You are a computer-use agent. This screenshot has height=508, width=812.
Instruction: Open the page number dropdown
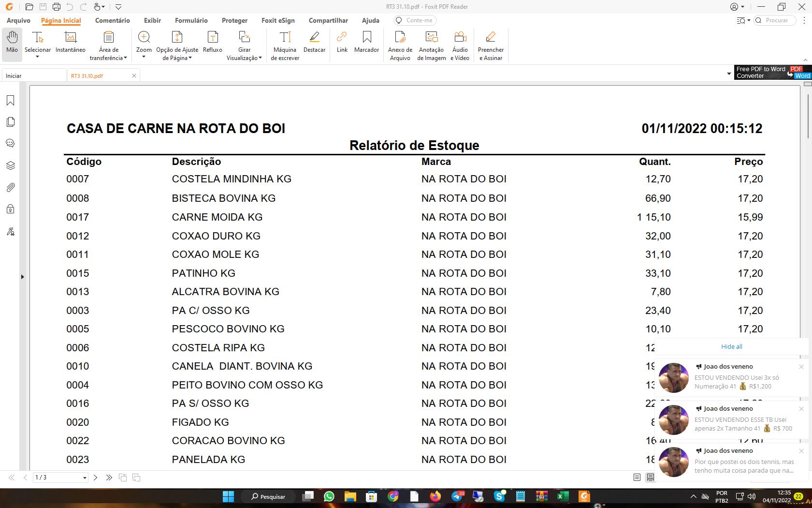(x=85, y=478)
